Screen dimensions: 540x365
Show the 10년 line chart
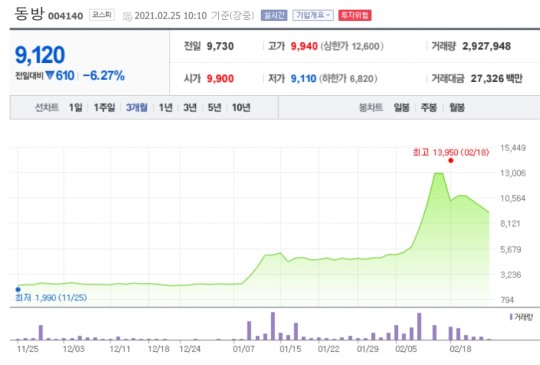click(x=241, y=108)
